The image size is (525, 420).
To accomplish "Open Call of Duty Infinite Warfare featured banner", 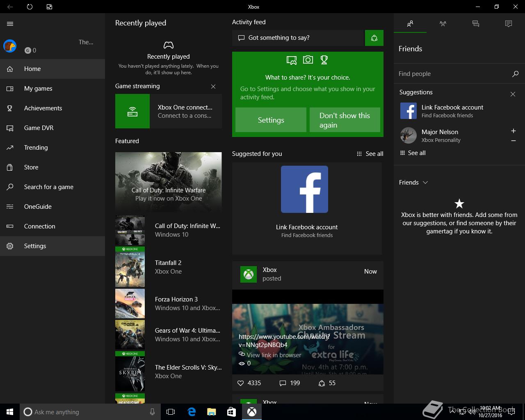I will [x=169, y=183].
